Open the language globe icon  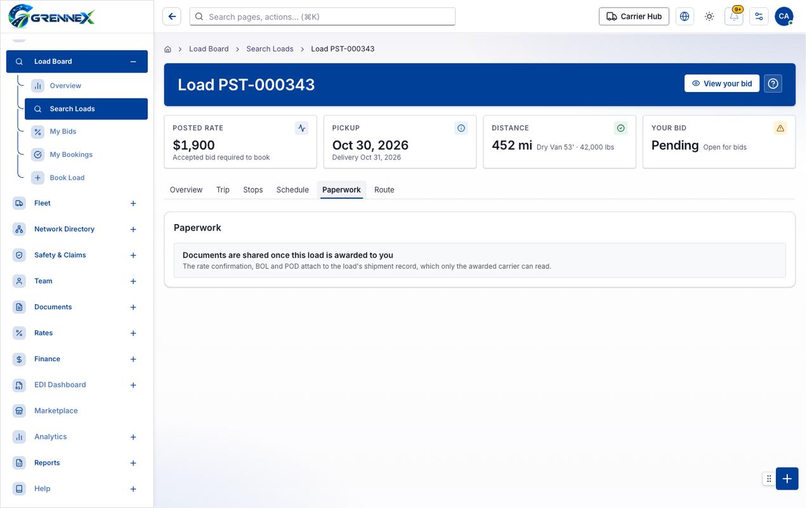click(684, 17)
